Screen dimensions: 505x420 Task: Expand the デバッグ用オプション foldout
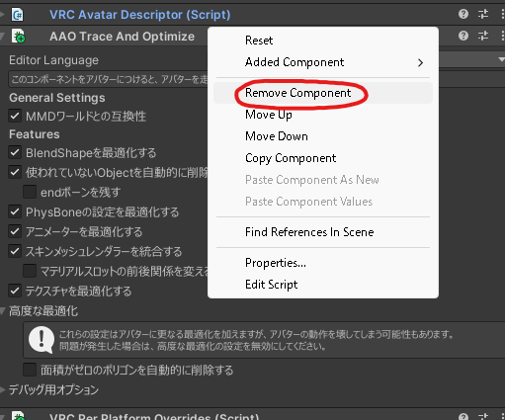2,389
